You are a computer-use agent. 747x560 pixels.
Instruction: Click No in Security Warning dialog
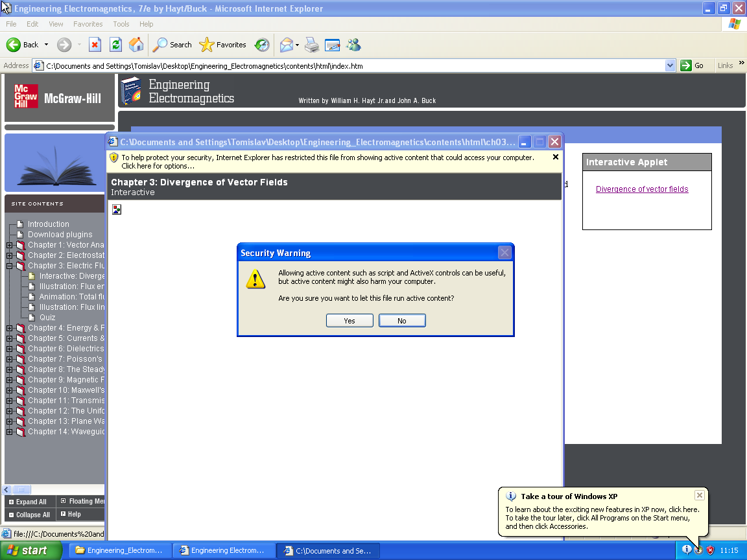tap(402, 321)
